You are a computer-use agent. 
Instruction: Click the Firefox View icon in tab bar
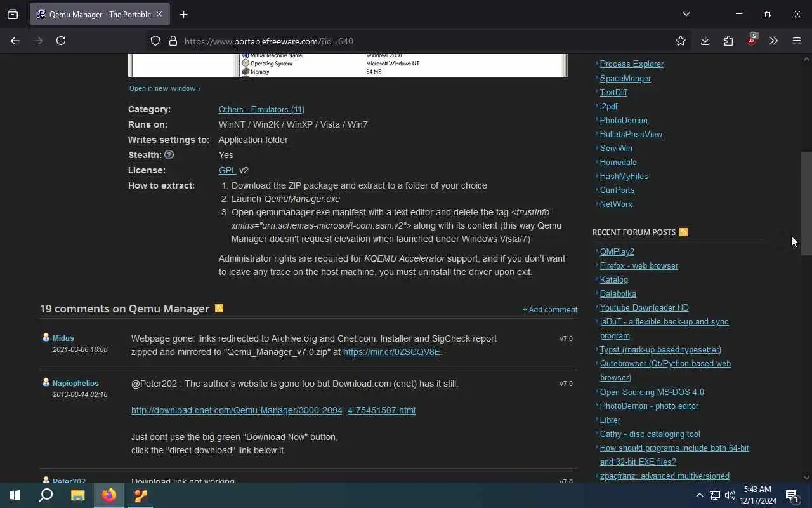(13, 14)
